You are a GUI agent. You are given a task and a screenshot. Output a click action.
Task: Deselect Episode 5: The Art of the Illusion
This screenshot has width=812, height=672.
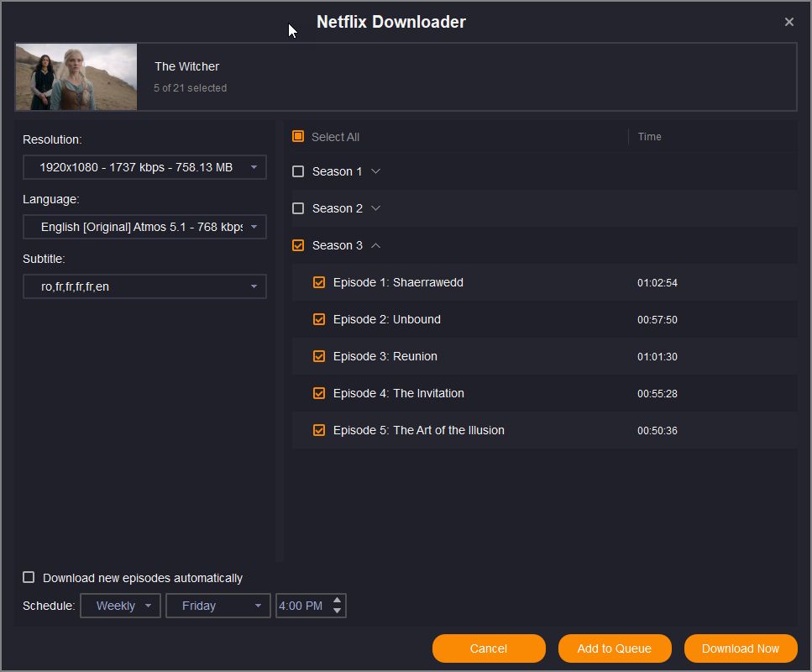point(319,430)
